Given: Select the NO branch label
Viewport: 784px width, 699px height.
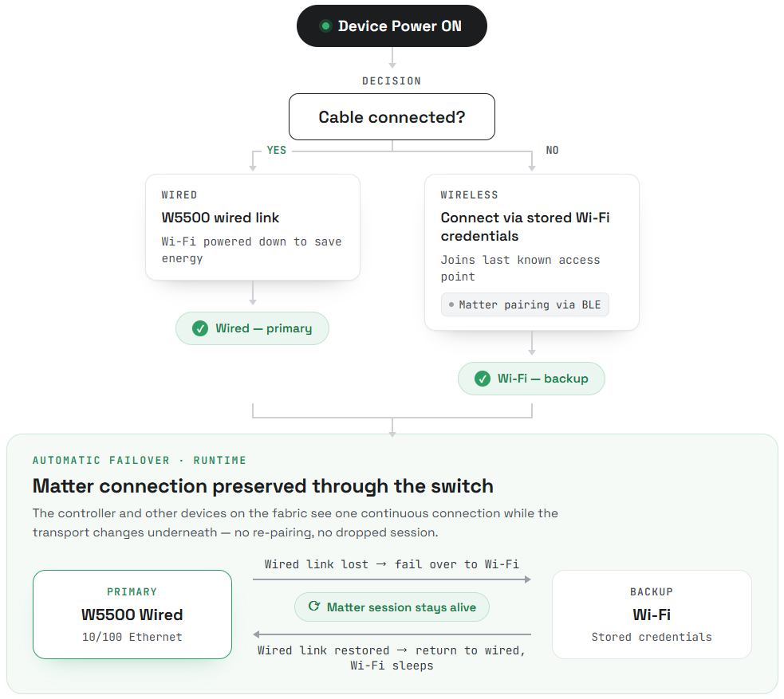Looking at the screenshot, I should 552,150.
